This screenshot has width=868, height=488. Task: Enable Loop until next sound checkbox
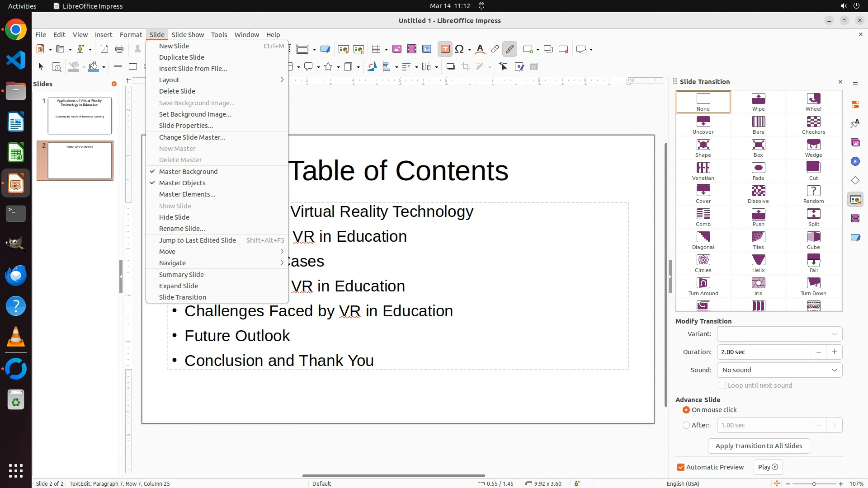[x=722, y=385]
